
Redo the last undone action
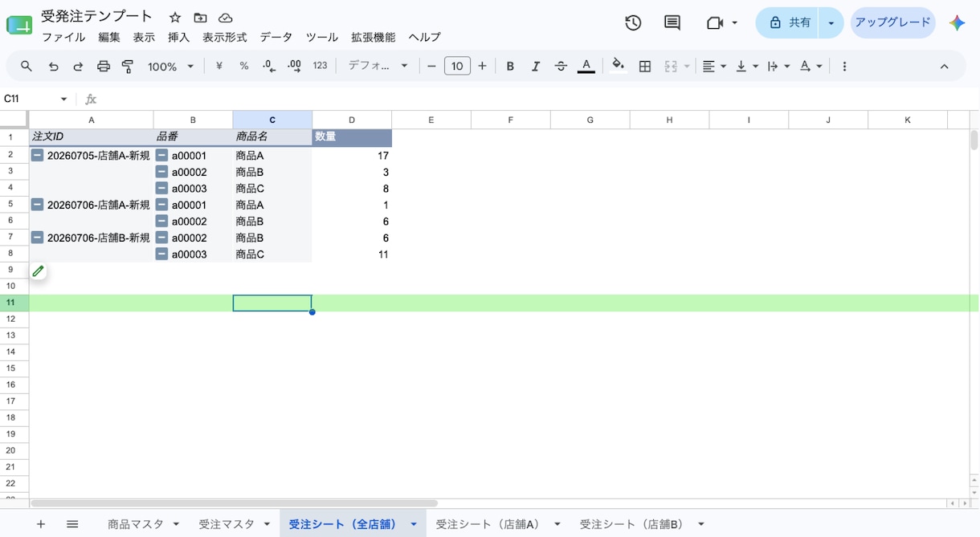tap(78, 66)
